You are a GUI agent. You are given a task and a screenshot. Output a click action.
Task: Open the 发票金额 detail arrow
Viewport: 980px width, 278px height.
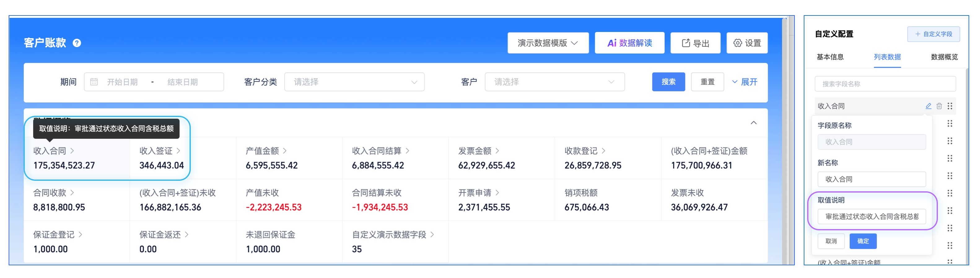click(x=498, y=151)
